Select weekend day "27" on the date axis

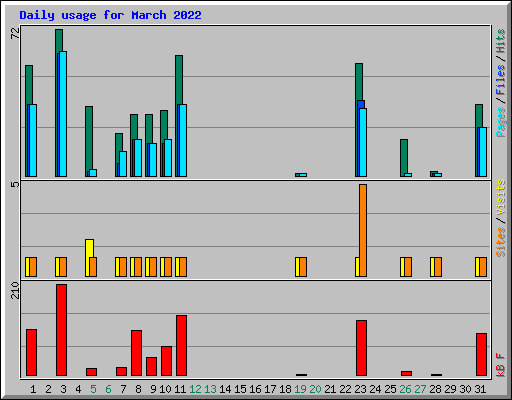click(420, 389)
